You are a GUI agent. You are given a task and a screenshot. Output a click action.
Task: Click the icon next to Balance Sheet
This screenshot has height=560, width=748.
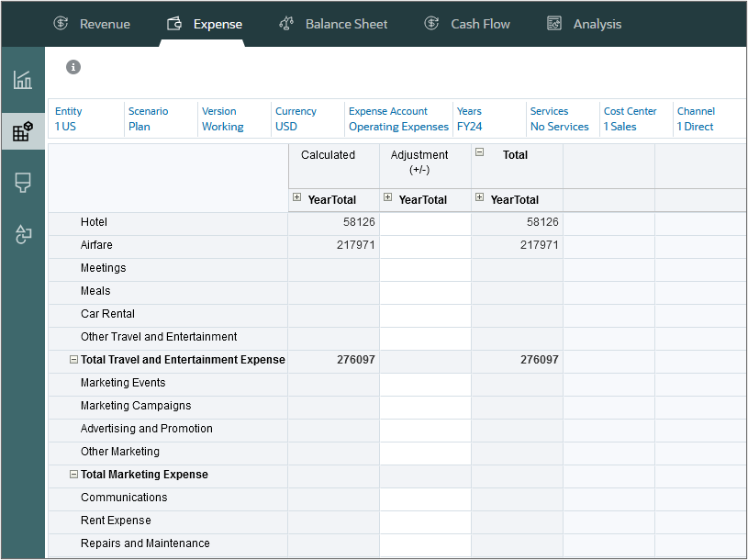point(285,24)
